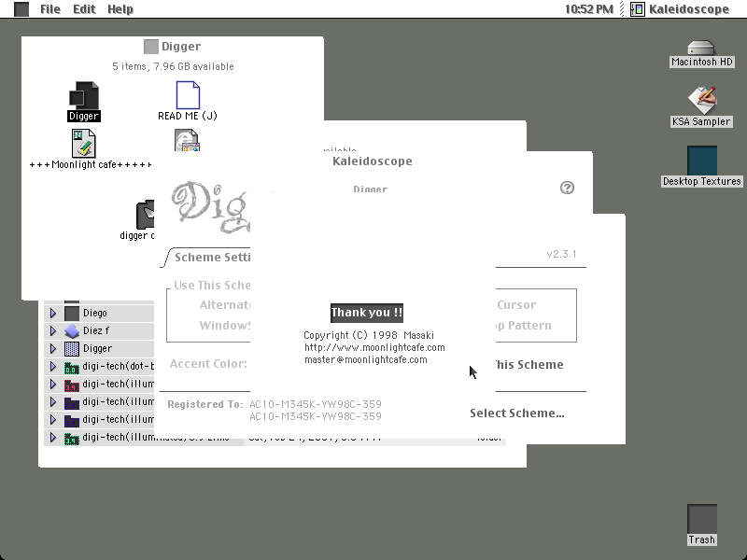Click the Moonlight cafe document icon
The height and width of the screenshot is (560, 747).
pos(83,144)
